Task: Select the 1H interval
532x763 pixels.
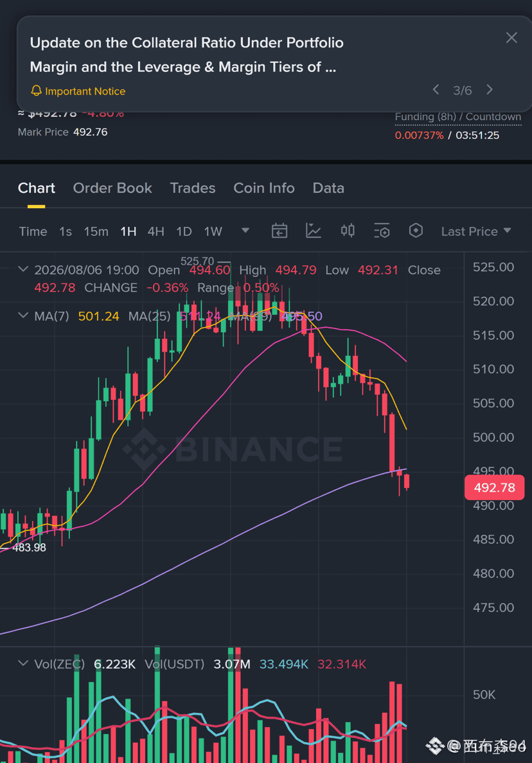Action: click(129, 231)
